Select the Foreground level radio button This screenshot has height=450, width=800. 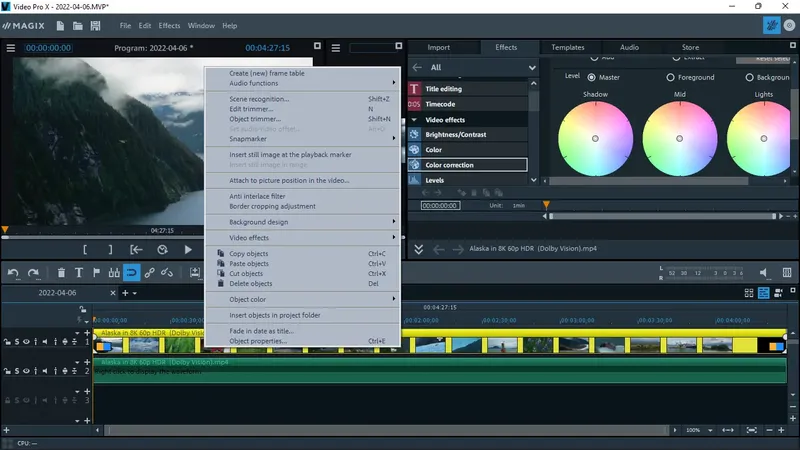pyautogui.click(x=670, y=78)
